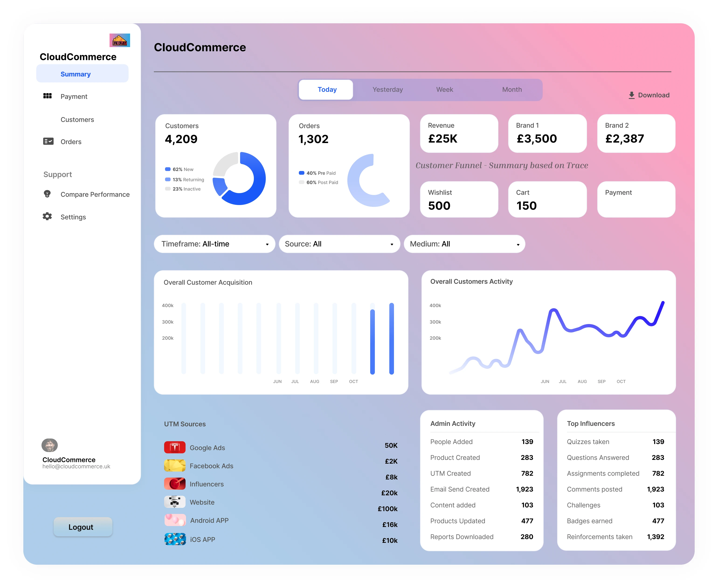Screen dimensions: 718x588
Task: Switch to the Month tab
Action: click(512, 90)
